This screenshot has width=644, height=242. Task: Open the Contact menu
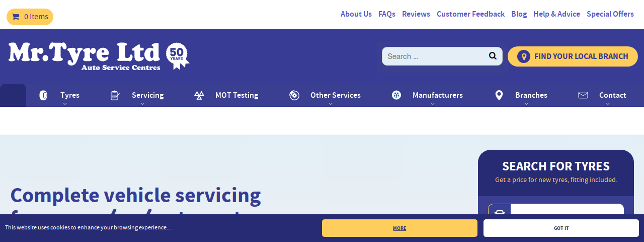click(613, 95)
